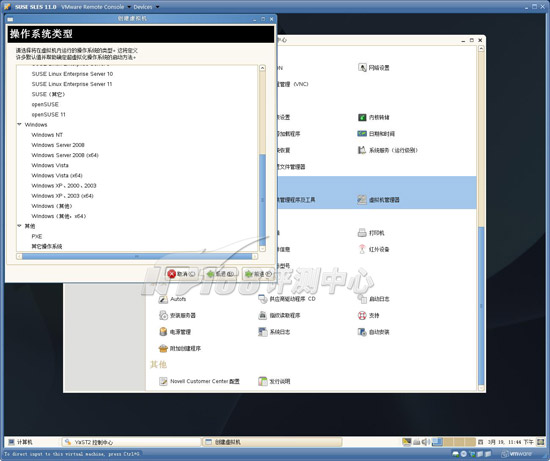Open the 日期和时间 date and time icon
The width and height of the screenshot is (550, 461).
(x=362, y=134)
